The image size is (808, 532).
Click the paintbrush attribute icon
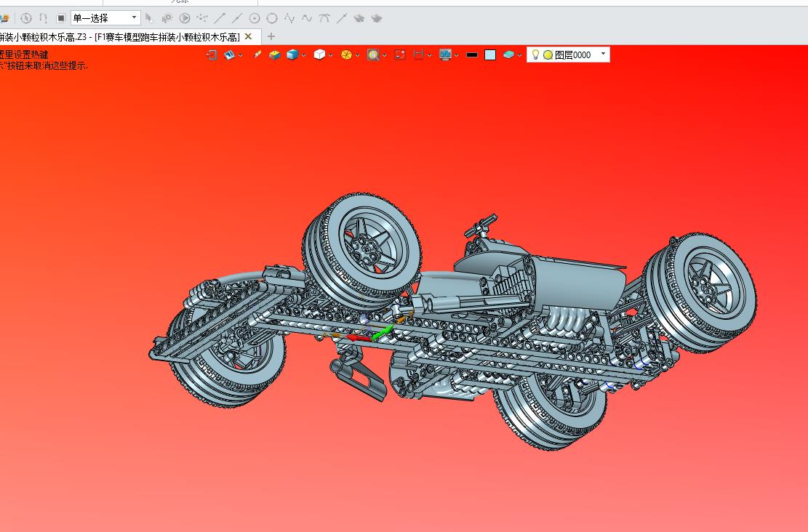tap(257, 54)
